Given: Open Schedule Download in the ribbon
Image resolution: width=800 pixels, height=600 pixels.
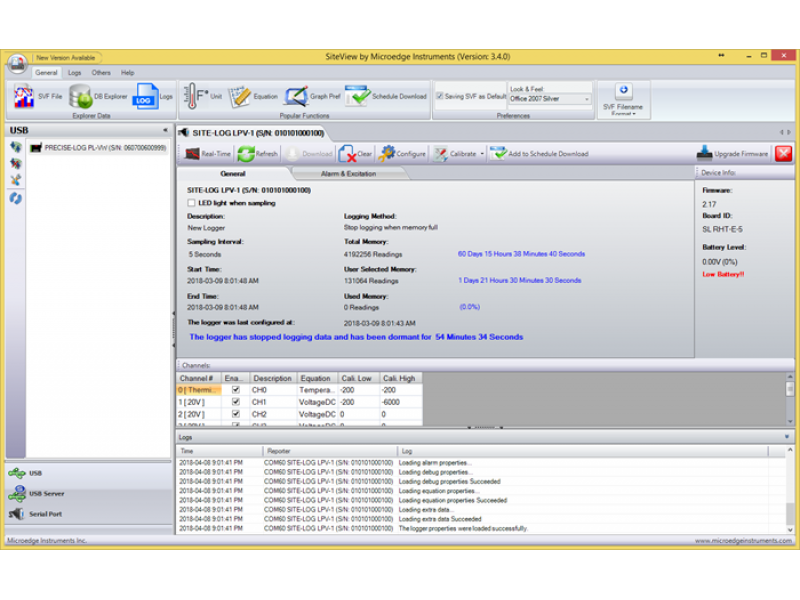Looking at the screenshot, I should tap(386, 96).
